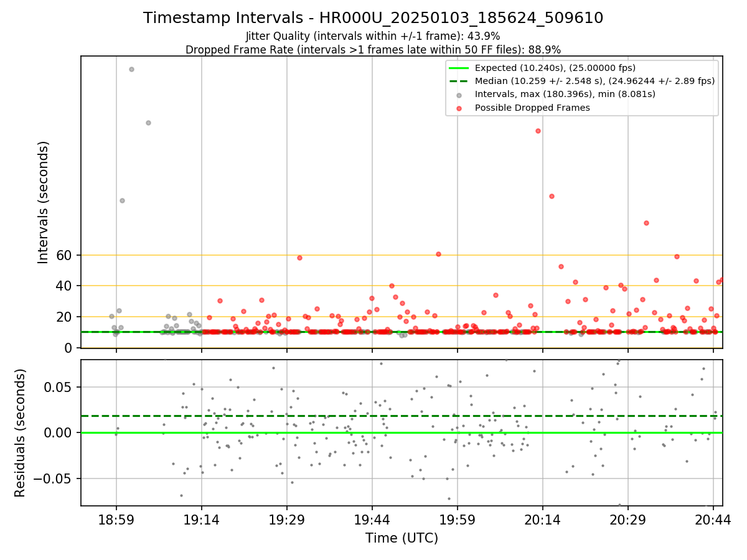Image resolution: width=747 pixels, height=560 pixels.
Task: Click the highest gray outlier point near 18:59
Action: coord(131,69)
